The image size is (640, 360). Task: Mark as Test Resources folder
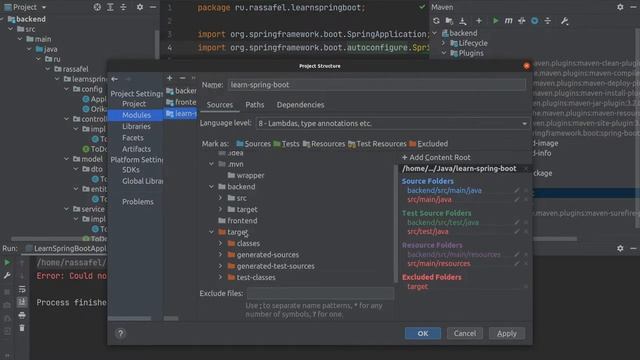point(377,144)
